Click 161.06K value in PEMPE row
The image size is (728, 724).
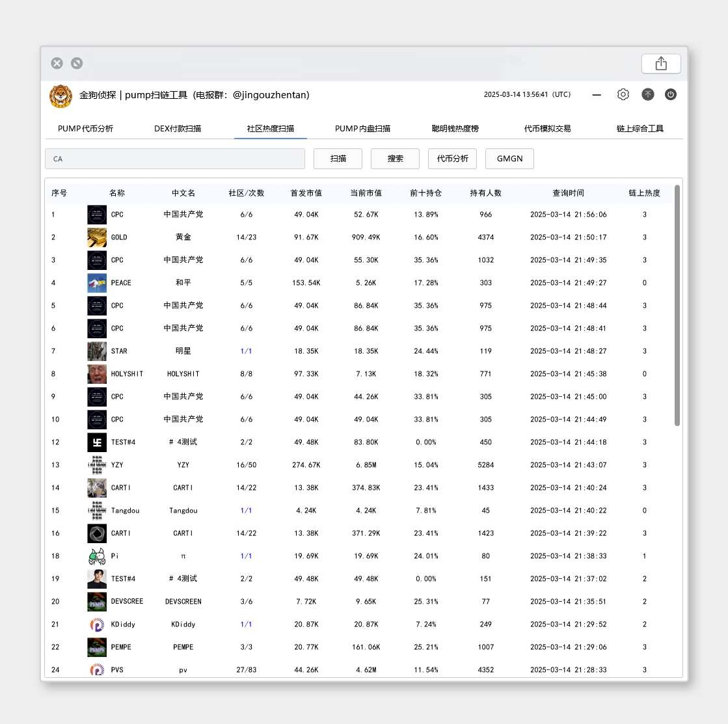pos(366,647)
